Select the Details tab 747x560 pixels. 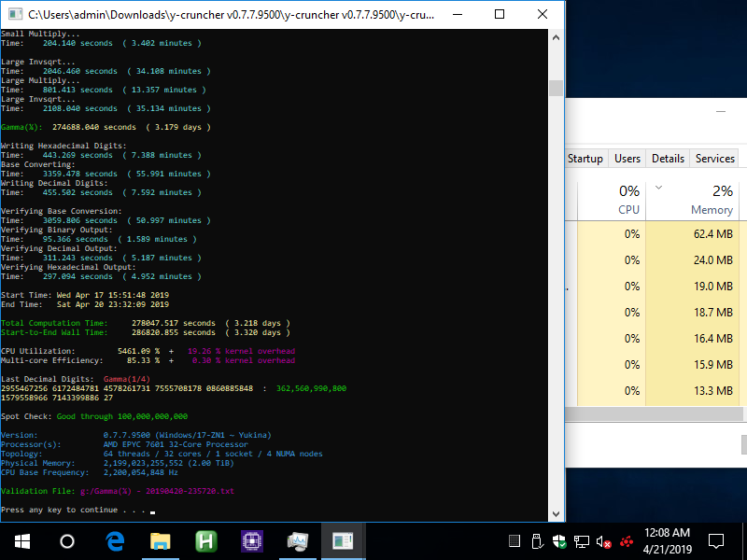668,159
